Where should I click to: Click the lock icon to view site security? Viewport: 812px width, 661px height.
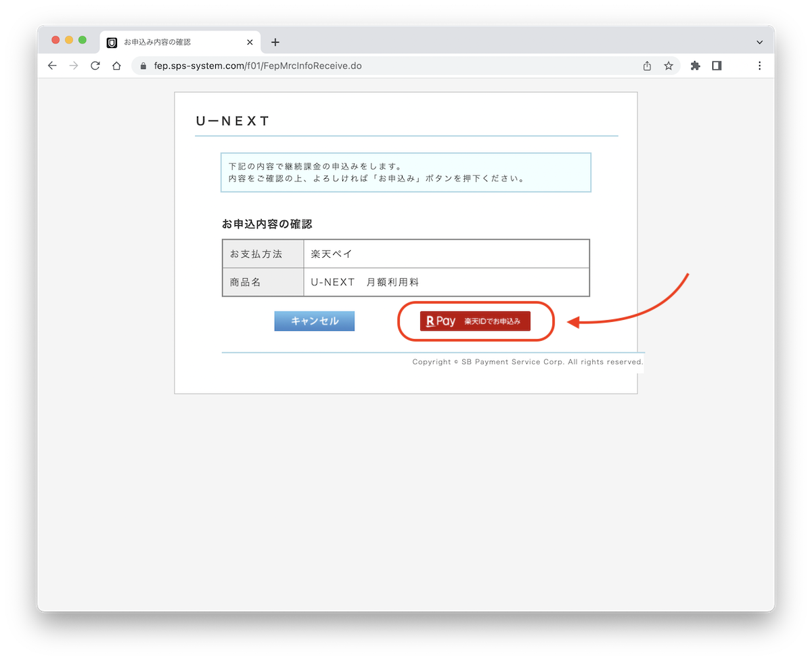(x=142, y=66)
